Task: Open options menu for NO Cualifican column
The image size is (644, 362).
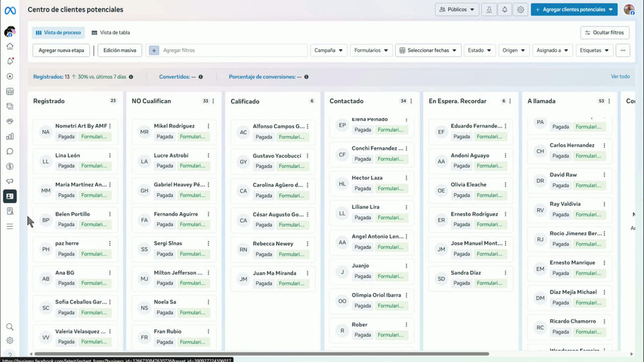Action: pyautogui.click(x=213, y=101)
